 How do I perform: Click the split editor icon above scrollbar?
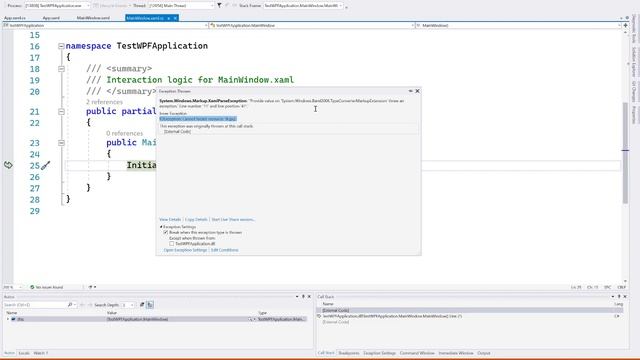point(625,25)
